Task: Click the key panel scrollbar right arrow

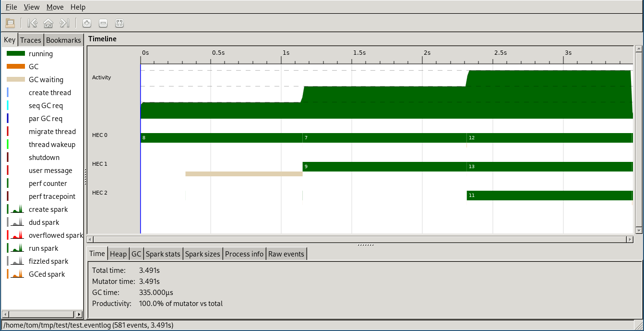Action: pos(79,314)
